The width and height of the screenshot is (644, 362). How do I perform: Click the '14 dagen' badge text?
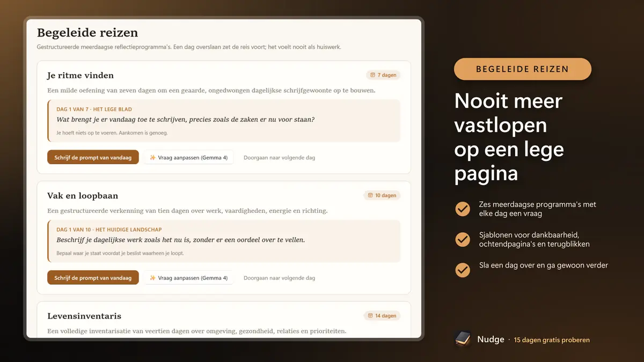(x=386, y=316)
